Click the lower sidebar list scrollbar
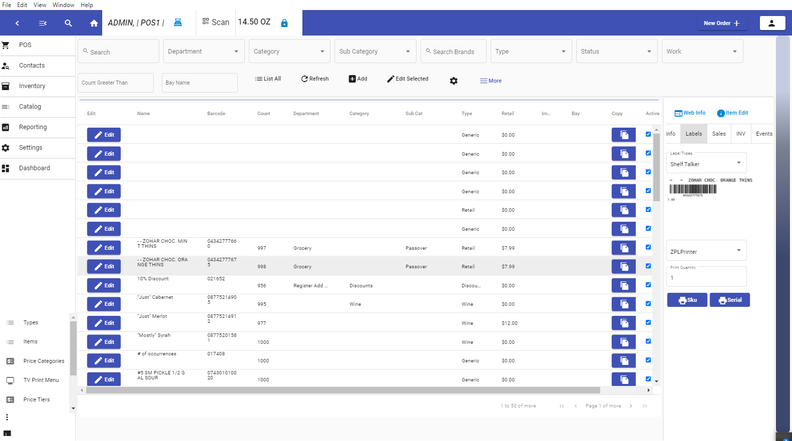The height and width of the screenshot is (441, 792). pos(73,349)
